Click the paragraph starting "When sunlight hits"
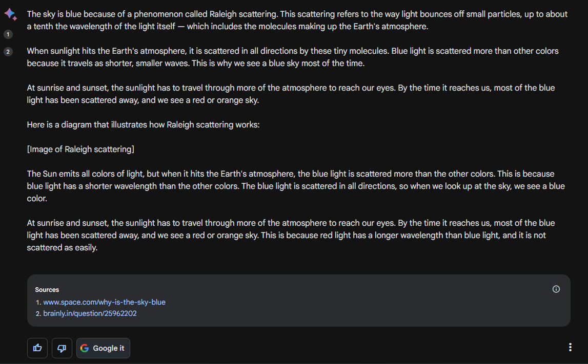Image resolution: width=588 pixels, height=364 pixels. pos(292,57)
